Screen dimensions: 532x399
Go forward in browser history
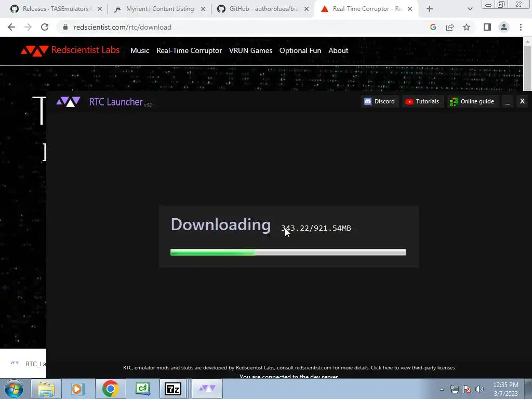[x=28, y=27]
